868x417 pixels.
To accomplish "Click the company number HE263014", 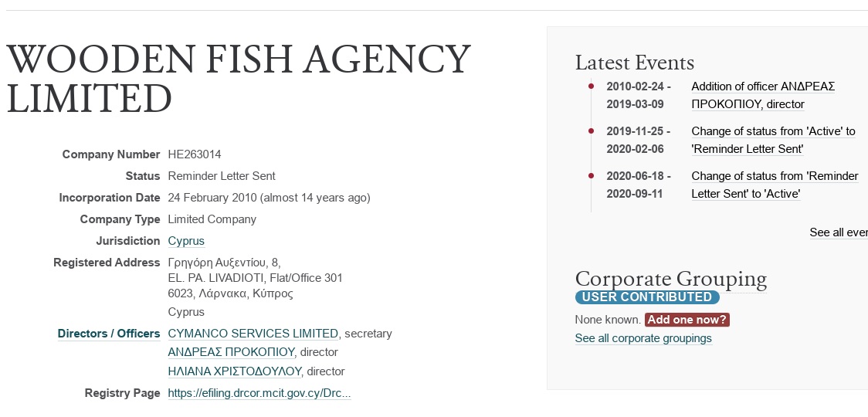I will point(195,154).
